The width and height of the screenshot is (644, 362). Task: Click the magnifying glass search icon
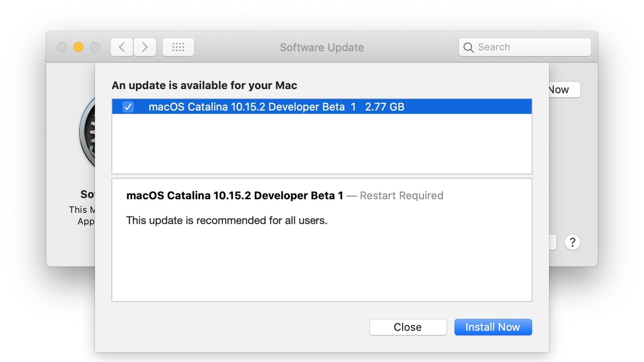[468, 47]
